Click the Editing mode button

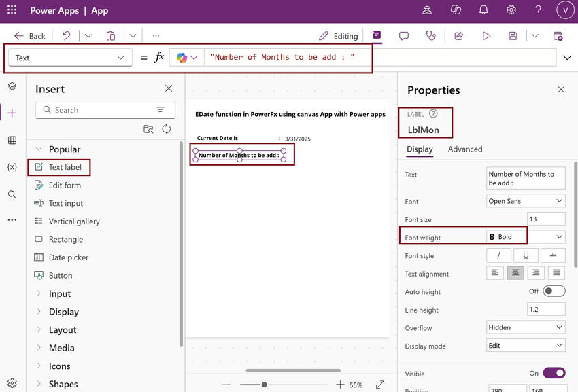point(339,36)
